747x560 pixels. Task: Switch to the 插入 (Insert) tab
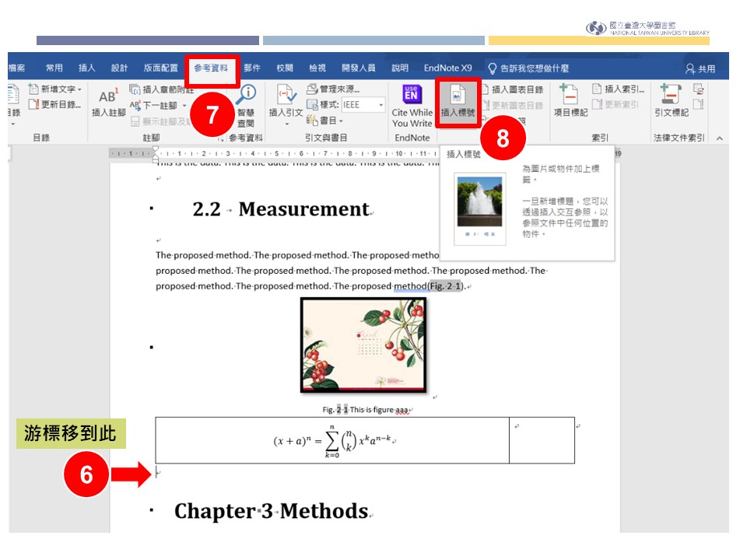tap(86, 68)
